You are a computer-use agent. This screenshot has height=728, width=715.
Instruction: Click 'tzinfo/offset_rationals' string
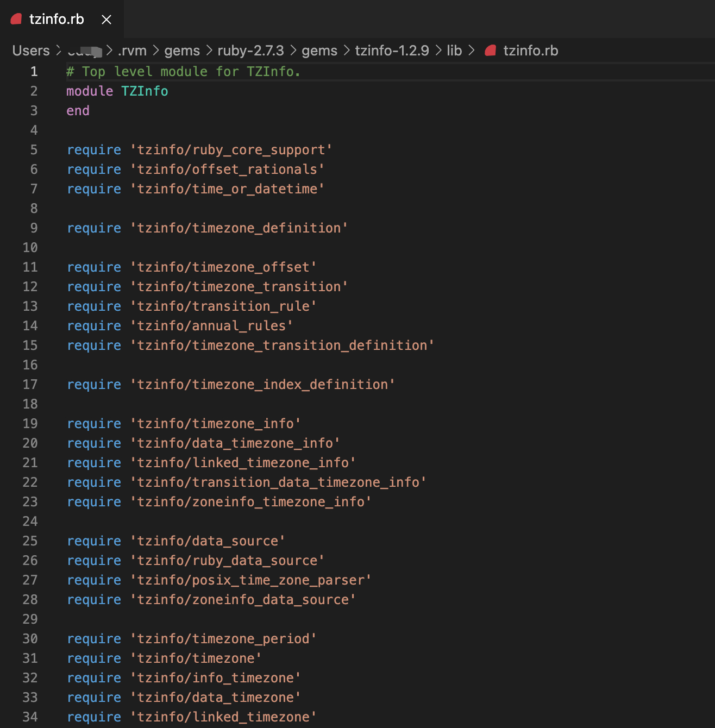(x=227, y=169)
